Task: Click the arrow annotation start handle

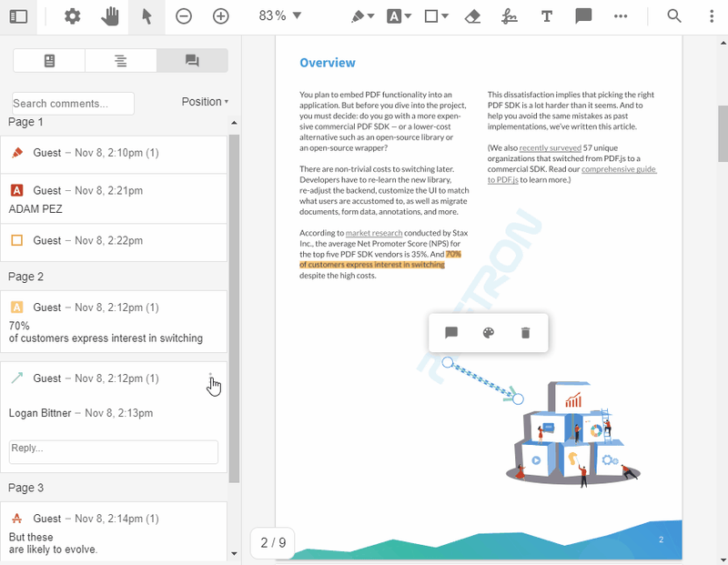Action: [447, 362]
